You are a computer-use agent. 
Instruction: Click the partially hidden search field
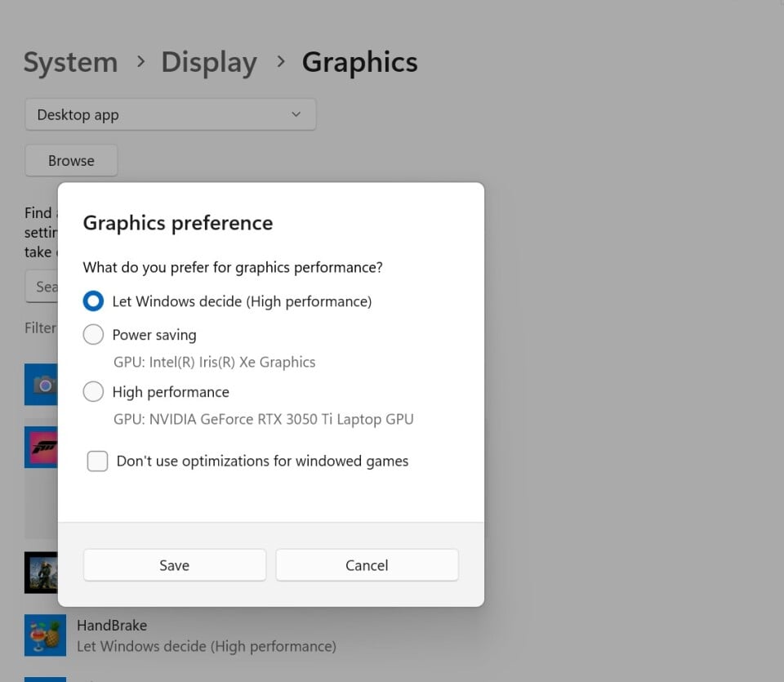pyautogui.click(x=42, y=287)
